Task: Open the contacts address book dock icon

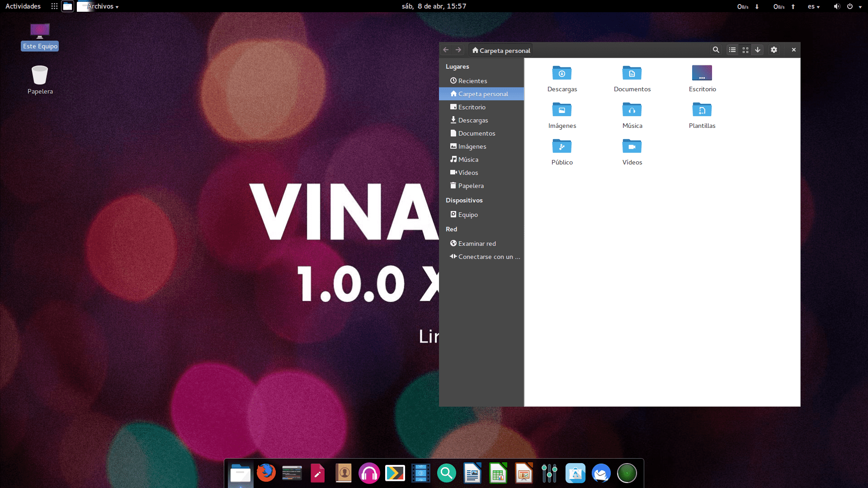Action: tap(344, 474)
